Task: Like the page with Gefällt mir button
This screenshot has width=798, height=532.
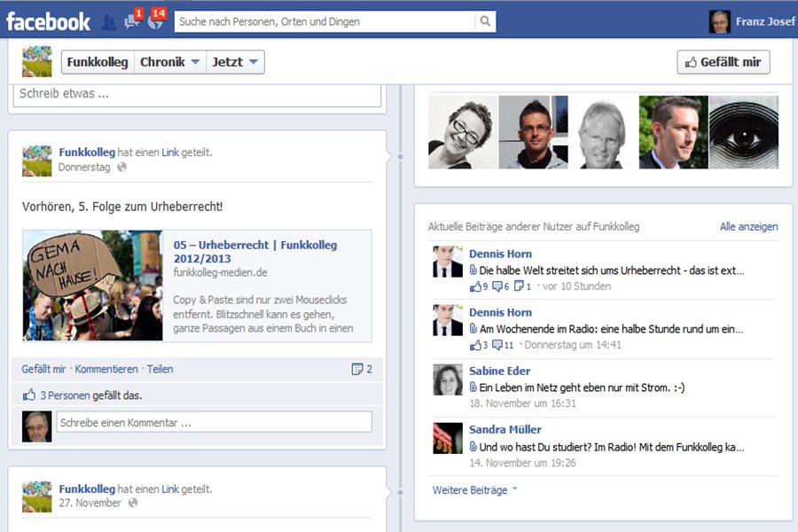Action: click(x=723, y=62)
